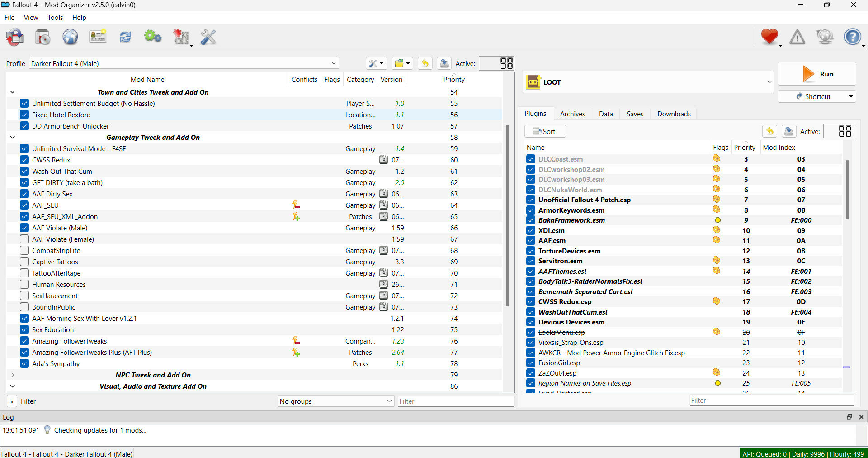Click the mod list vertical scrollbar
Viewport: 868px width, 458px height.
(x=507, y=215)
